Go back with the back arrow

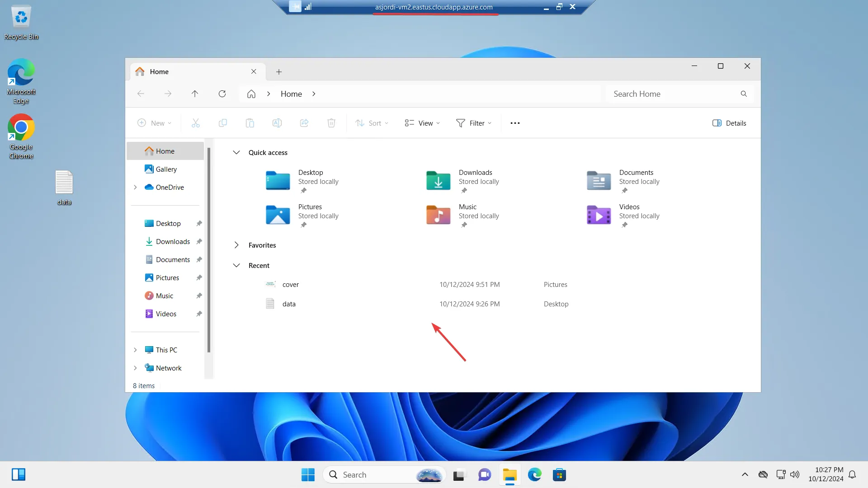[141, 94]
